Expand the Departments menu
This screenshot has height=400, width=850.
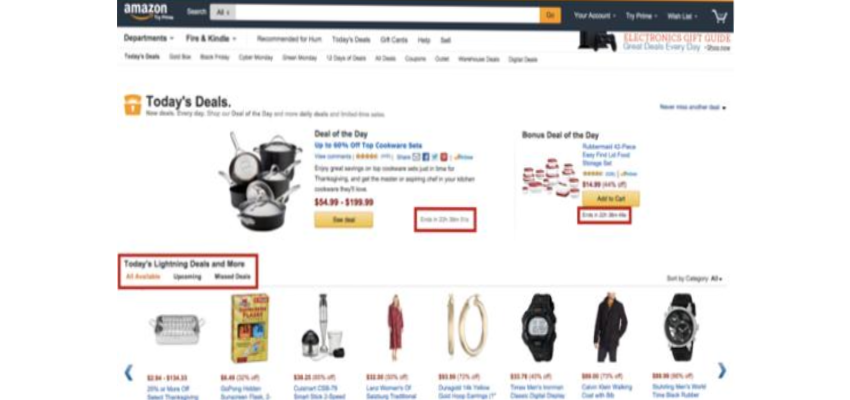(x=149, y=38)
